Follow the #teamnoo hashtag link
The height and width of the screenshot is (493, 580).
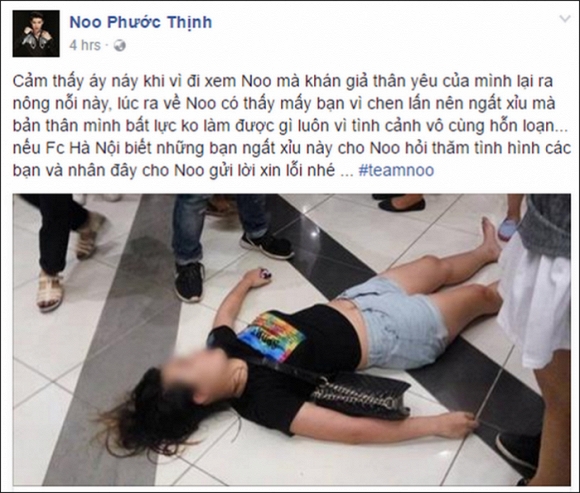coord(396,170)
